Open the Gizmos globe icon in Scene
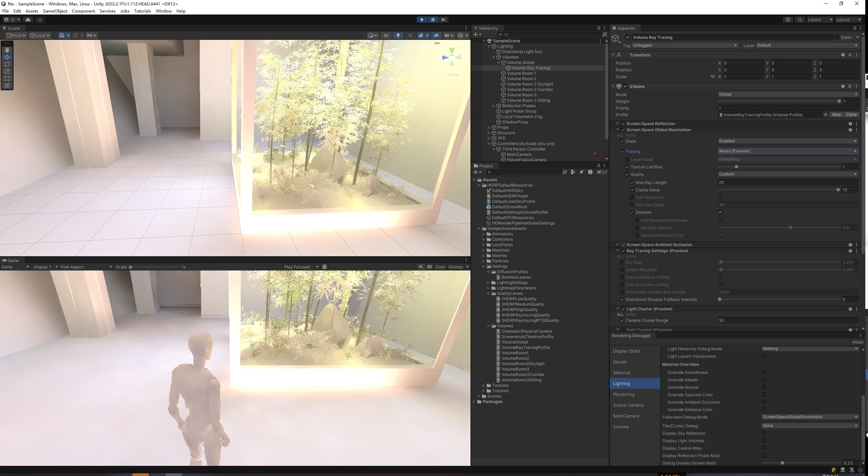 point(460,35)
